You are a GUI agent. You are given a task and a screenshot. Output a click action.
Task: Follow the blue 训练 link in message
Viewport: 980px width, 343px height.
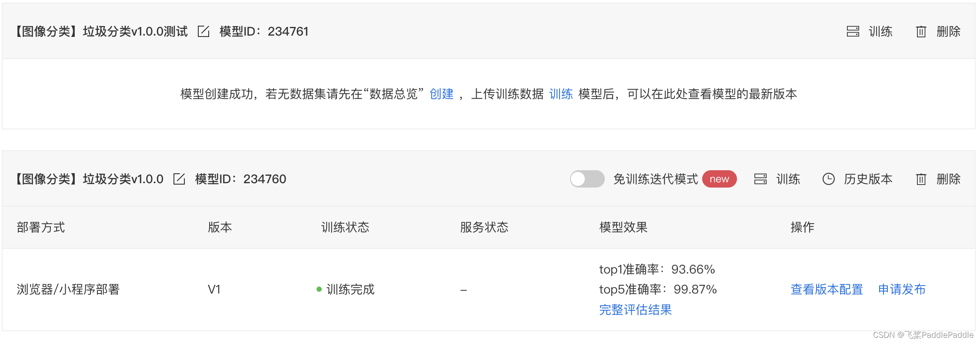coord(561,94)
